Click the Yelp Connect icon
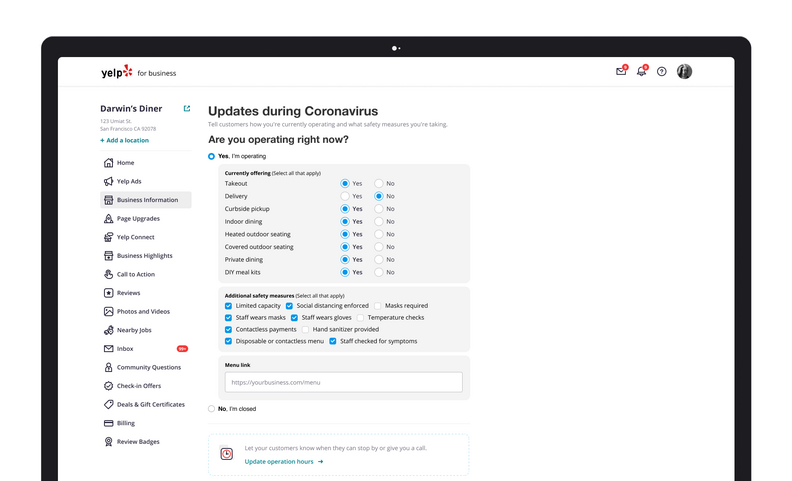The image size is (792, 481). pyautogui.click(x=108, y=237)
